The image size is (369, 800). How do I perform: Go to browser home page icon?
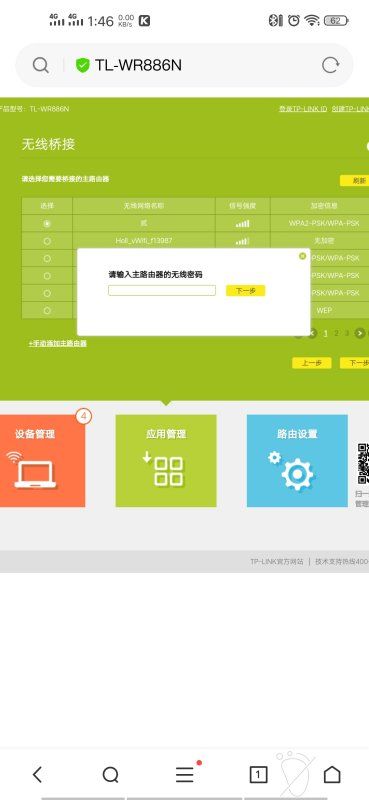(x=332, y=774)
